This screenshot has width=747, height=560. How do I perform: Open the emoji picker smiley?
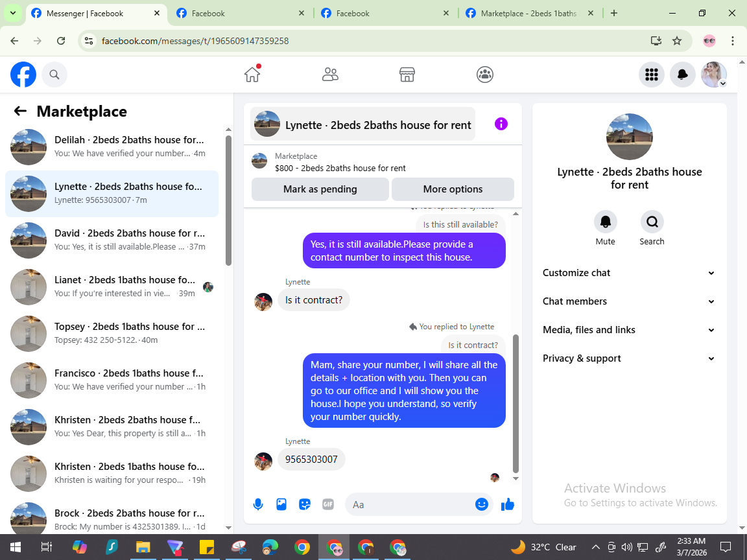[481, 504]
